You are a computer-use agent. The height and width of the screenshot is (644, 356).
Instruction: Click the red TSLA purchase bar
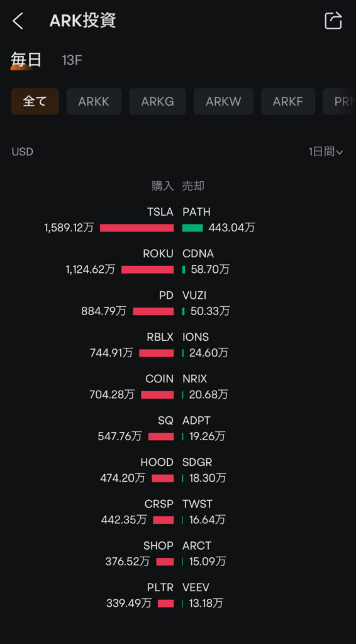click(x=136, y=228)
